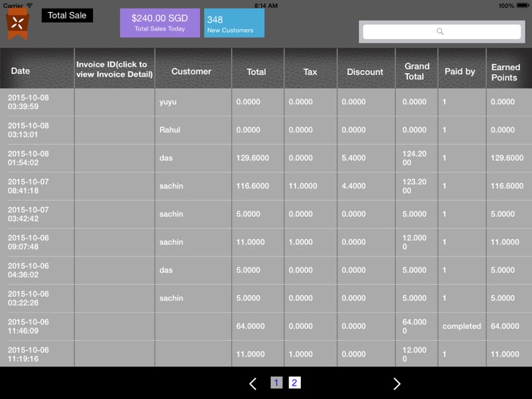Click Tax value 11.0000

[x=303, y=186]
